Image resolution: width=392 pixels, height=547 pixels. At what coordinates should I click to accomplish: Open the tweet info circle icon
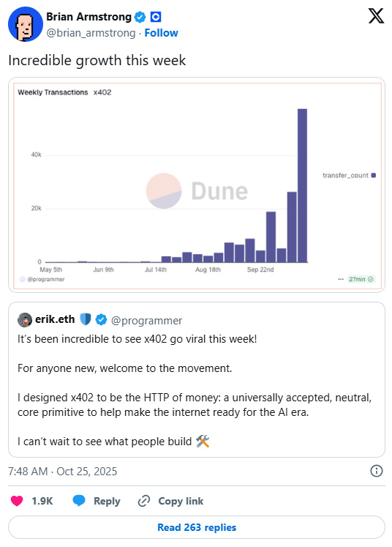377,471
